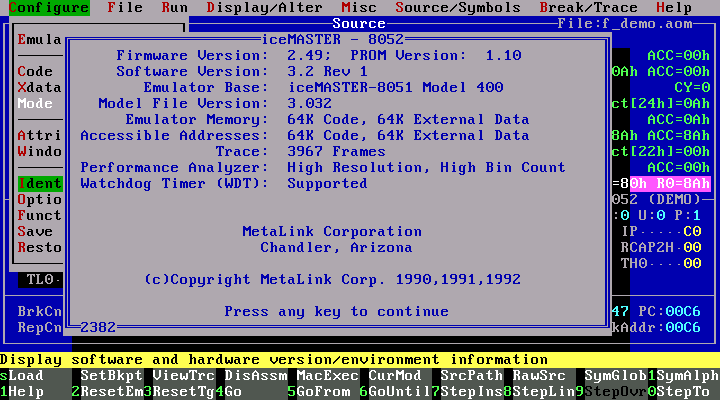
Task: Click the 2ResetEm function key
Action: pos(107,392)
